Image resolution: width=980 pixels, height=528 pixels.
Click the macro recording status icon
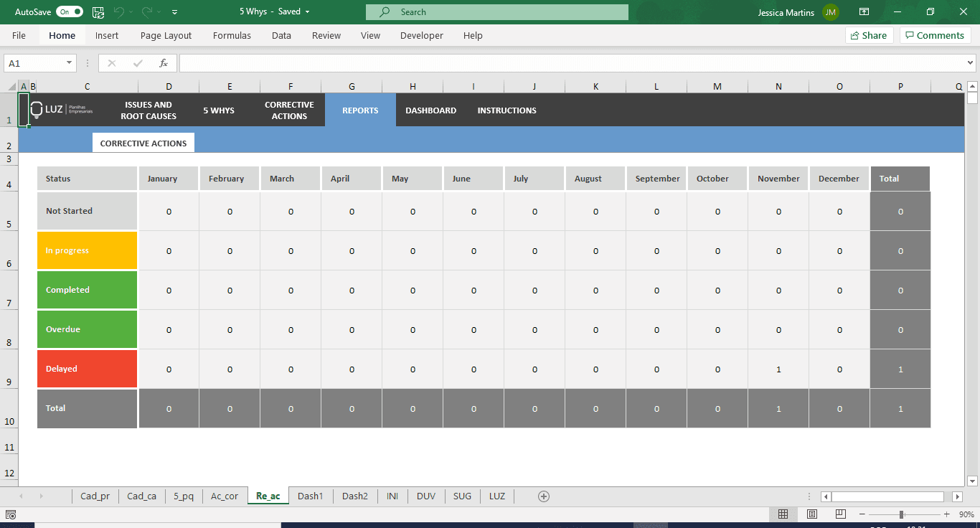coord(11,514)
